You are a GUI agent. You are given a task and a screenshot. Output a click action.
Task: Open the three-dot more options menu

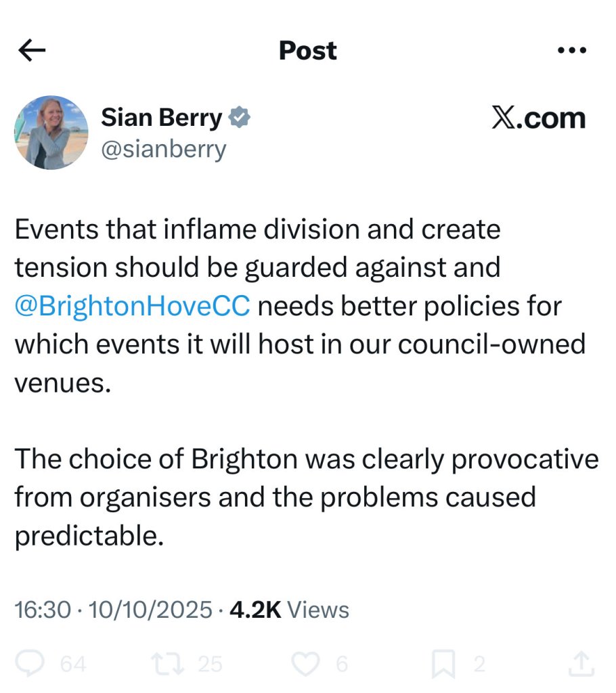point(570,51)
